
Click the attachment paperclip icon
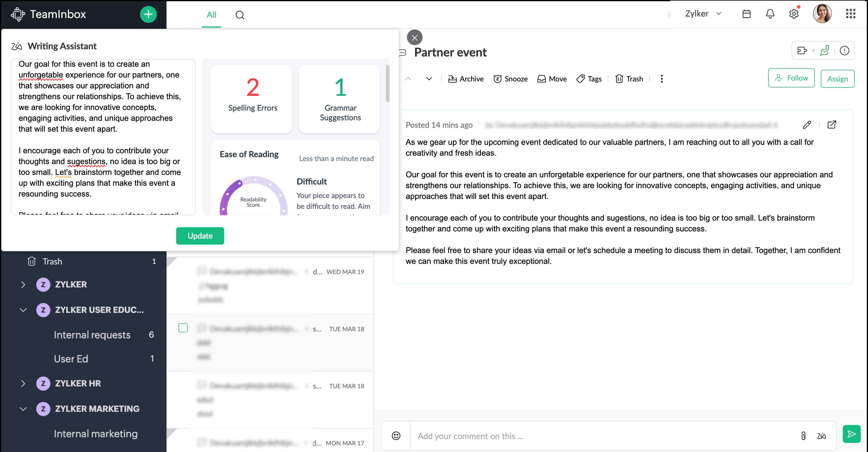(803, 436)
